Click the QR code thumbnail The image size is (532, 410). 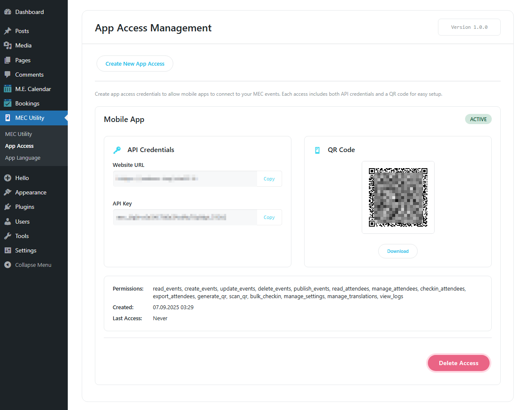(x=398, y=197)
